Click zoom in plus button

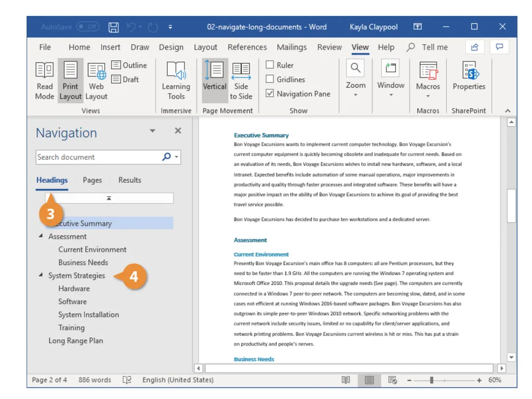pos(479,380)
